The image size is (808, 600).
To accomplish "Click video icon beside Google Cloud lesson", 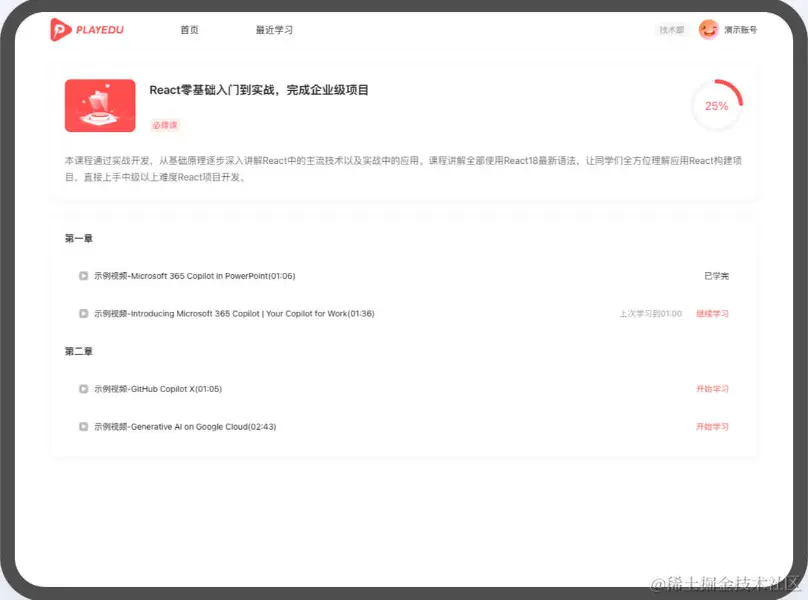I will 83,426.
